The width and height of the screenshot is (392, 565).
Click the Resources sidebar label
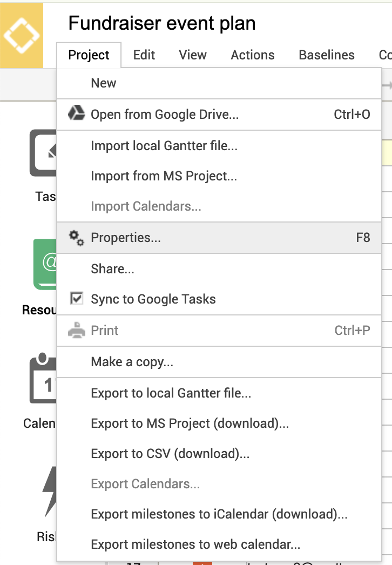click(x=39, y=310)
